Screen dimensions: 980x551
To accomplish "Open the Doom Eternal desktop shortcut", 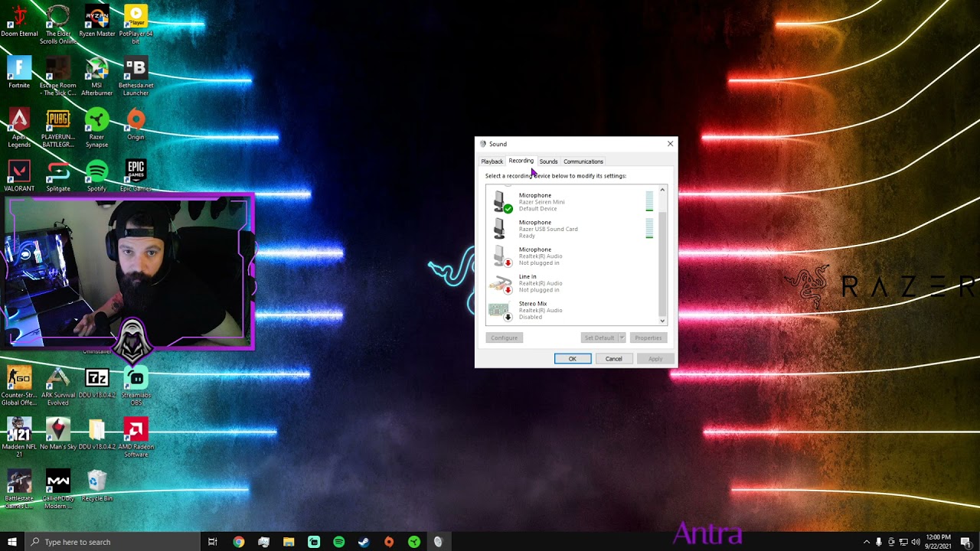I will (x=19, y=21).
